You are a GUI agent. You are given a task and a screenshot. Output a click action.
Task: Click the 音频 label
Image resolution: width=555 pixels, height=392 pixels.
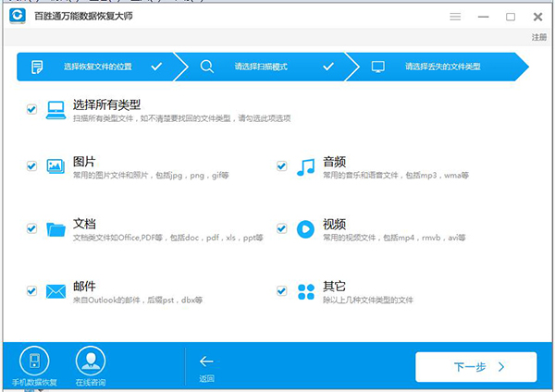click(334, 162)
